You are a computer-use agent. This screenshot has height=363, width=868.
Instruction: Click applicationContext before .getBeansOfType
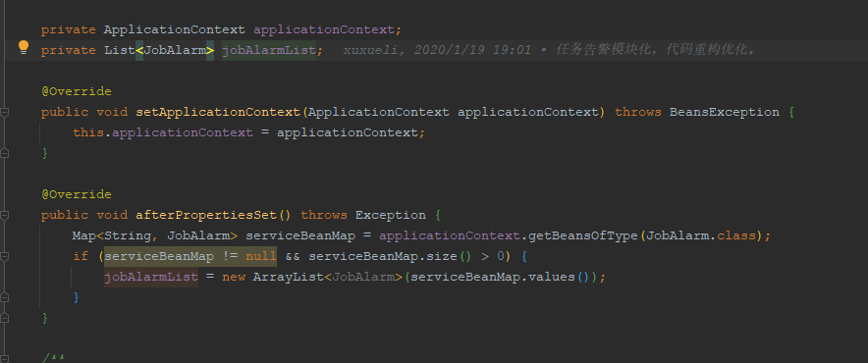point(450,236)
